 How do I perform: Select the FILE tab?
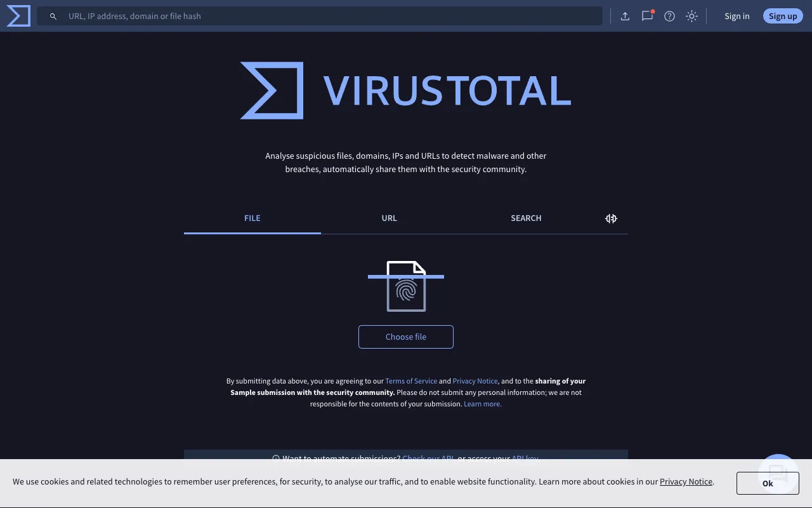(x=252, y=218)
